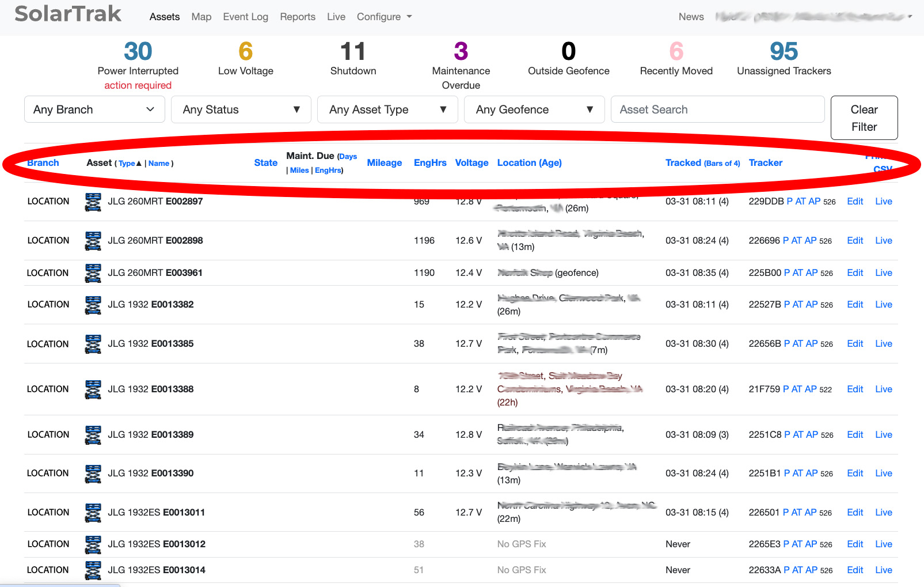
Task: Click scissor lift icon for asset E003961
Action: pyautogui.click(x=93, y=273)
